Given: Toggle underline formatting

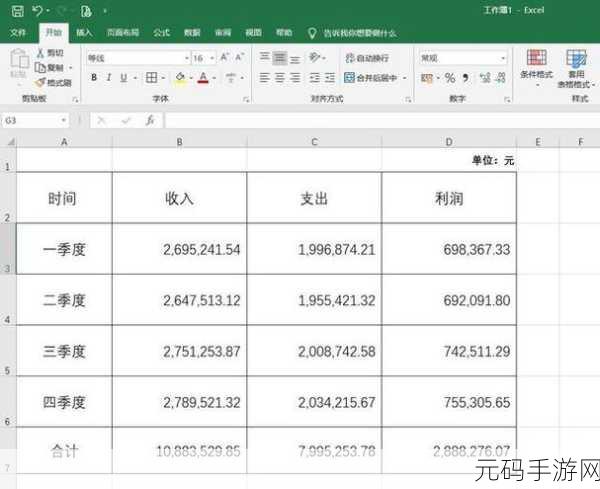Looking at the screenshot, I should coord(124,78).
